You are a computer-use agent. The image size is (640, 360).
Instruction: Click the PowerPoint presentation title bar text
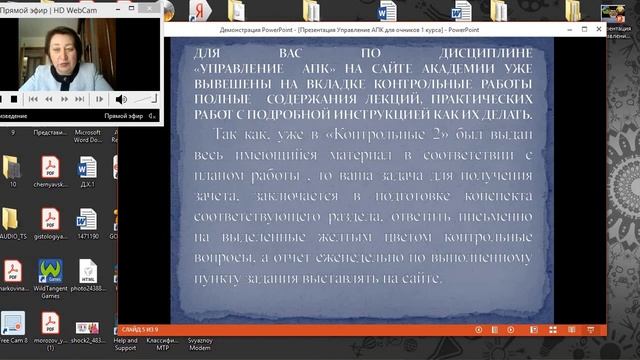click(349, 30)
